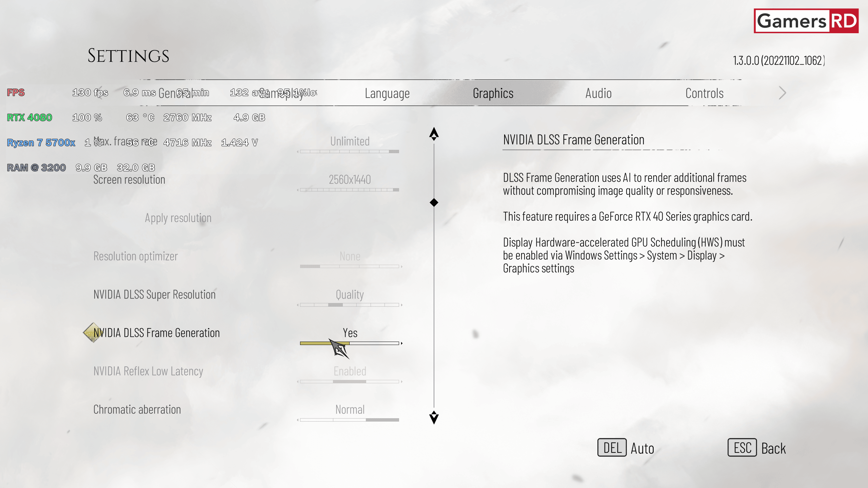Scroll up using top navigation arrow icon
The width and height of the screenshot is (868, 488).
coord(433,134)
